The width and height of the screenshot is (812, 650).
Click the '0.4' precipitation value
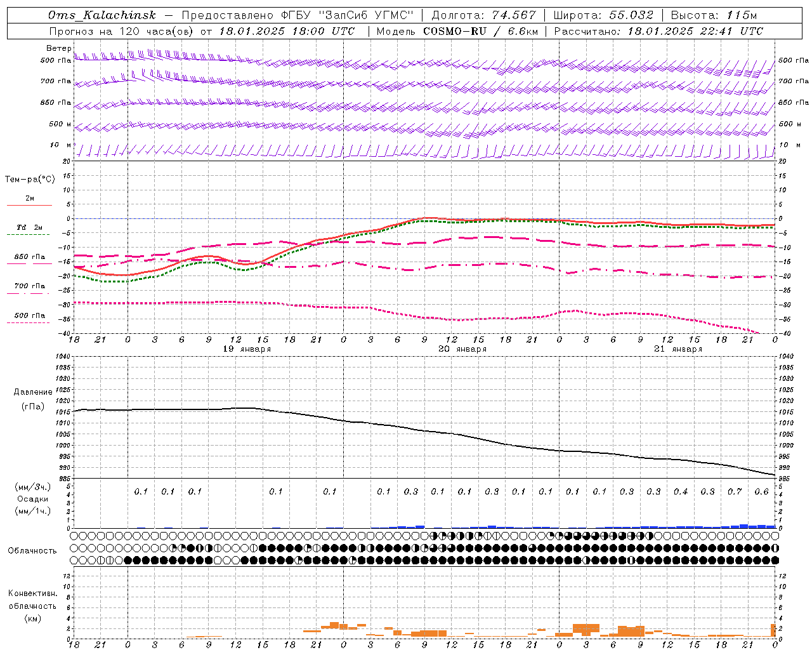coord(681,492)
